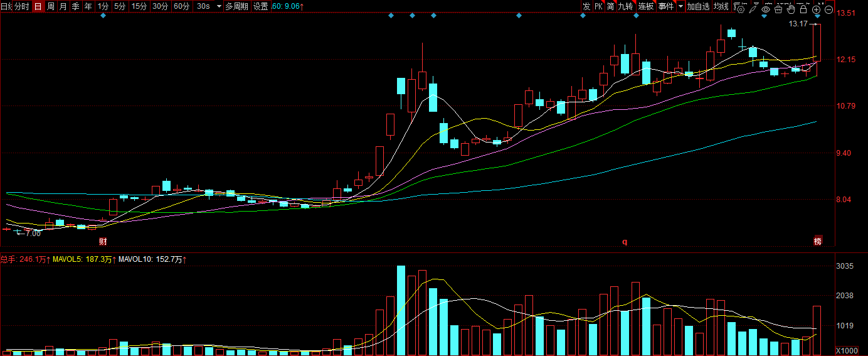The height and width of the screenshot is (356, 868).
Task: Click the 60: 9.06 MA value label
Action: pos(288,6)
